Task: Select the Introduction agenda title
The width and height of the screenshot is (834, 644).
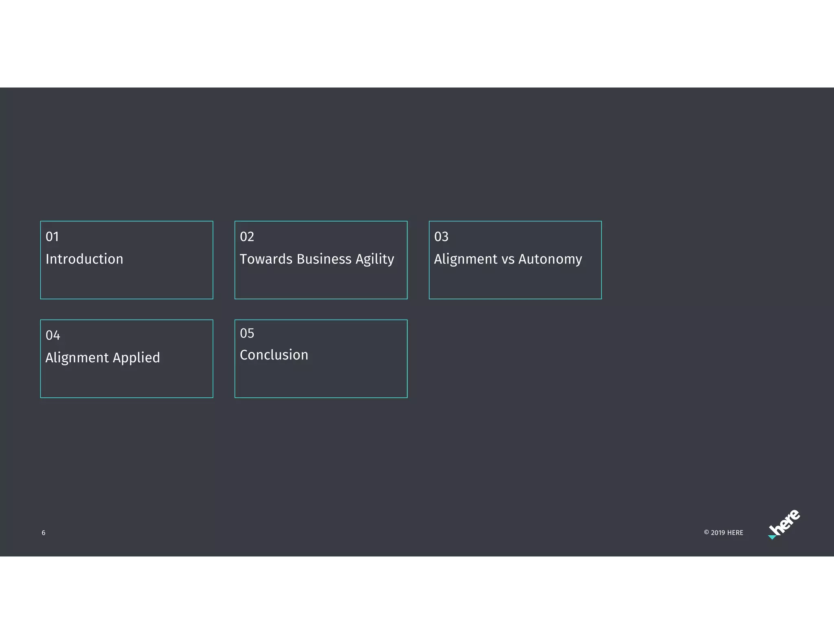Action: point(84,259)
